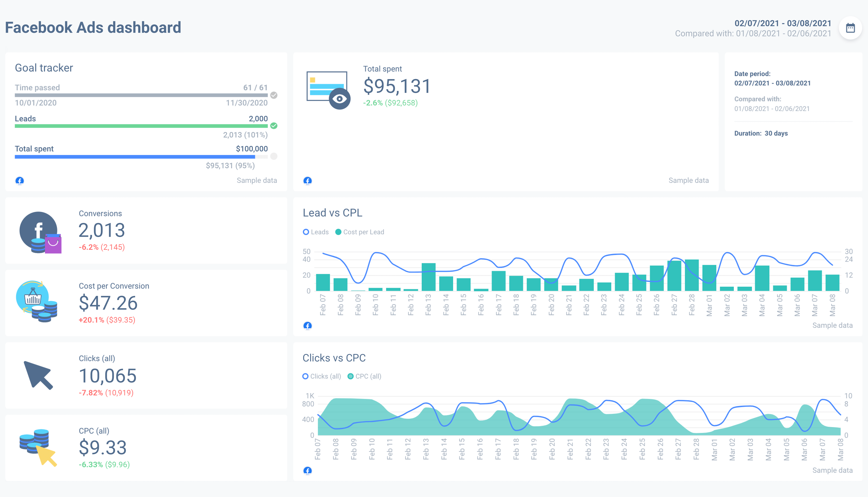Click the Facebook icon on the Goal tracker card
868x497 pixels.
(x=19, y=181)
